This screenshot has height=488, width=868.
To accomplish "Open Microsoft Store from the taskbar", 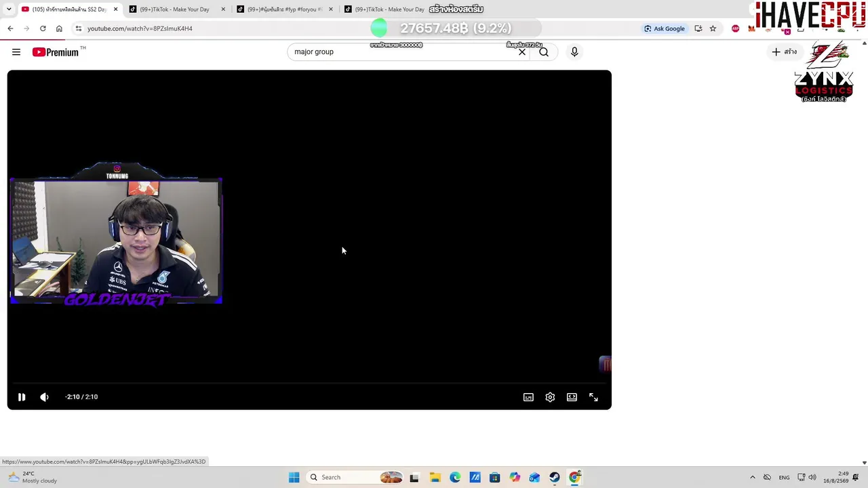I will (494, 477).
